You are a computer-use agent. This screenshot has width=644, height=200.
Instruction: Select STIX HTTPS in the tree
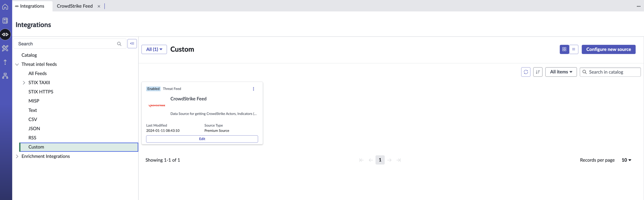41,92
